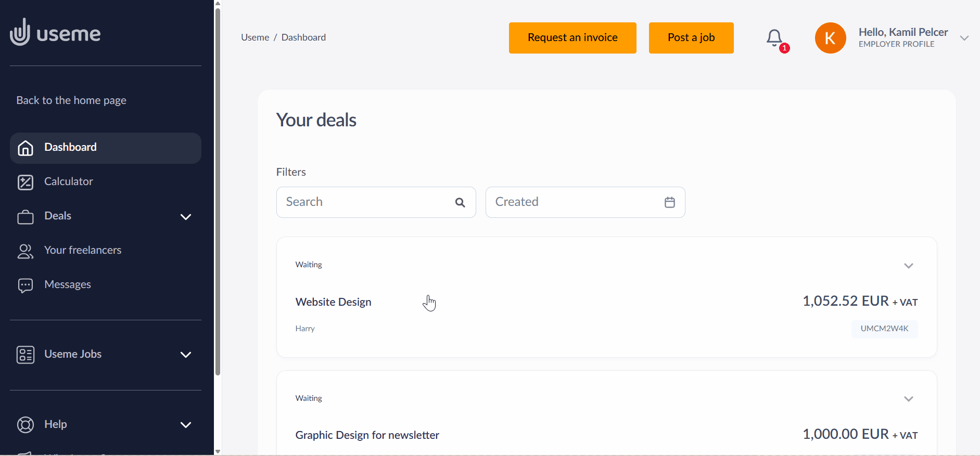
Task: Click the orange K profile avatar
Action: point(830,38)
